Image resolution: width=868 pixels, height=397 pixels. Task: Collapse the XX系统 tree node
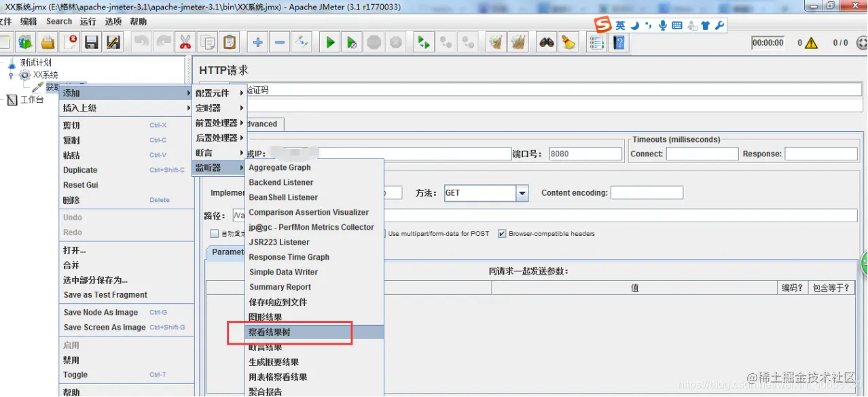click(11, 75)
